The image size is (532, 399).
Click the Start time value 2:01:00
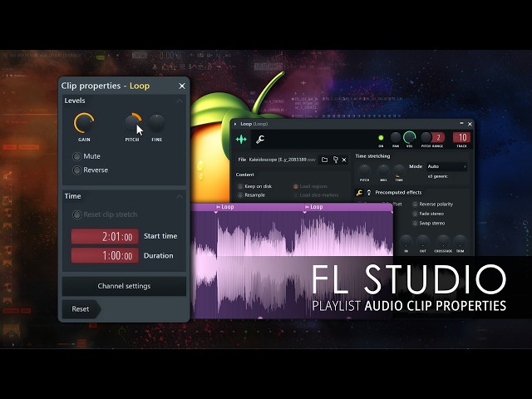click(105, 236)
